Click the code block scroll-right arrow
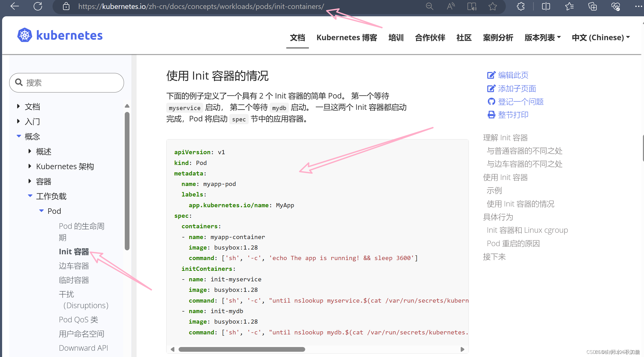This screenshot has width=644, height=357. [x=463, y=349]
